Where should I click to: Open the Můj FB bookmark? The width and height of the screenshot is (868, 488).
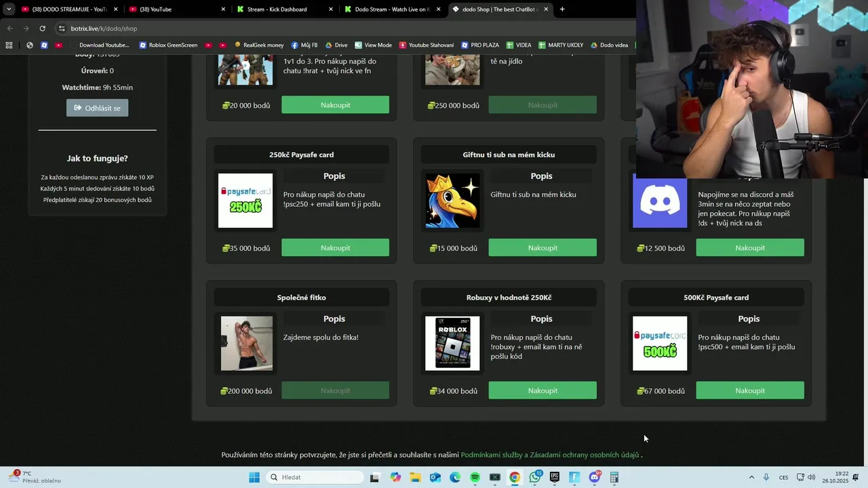(x=304, y=45)
